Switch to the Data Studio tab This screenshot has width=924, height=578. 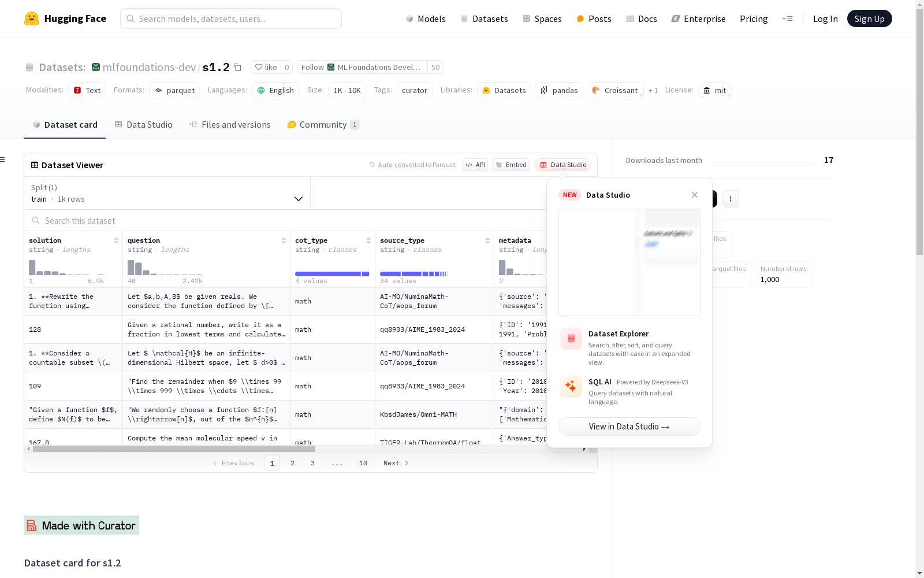tap(143, 125)
